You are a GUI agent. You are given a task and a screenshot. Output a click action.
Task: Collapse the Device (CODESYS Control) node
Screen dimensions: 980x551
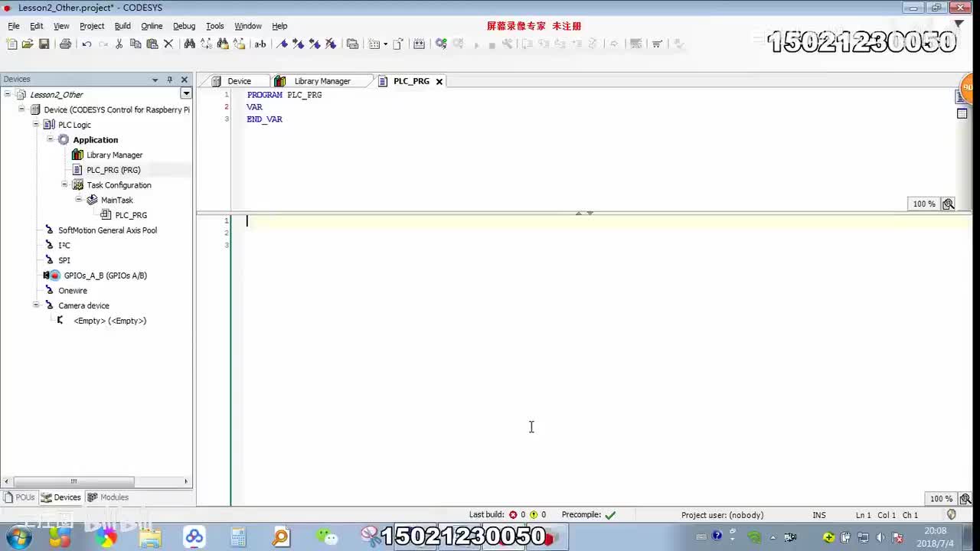coord(21,109)
